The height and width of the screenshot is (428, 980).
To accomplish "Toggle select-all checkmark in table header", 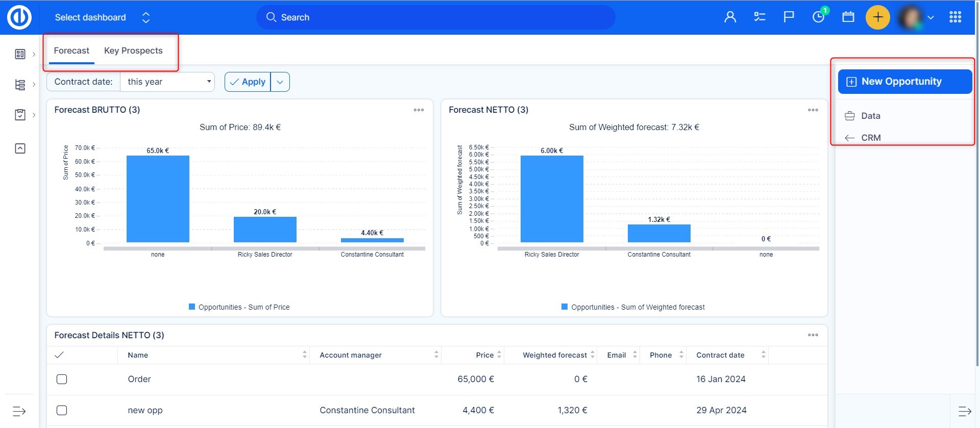I will pyautogui.click(x=59, y=355).
